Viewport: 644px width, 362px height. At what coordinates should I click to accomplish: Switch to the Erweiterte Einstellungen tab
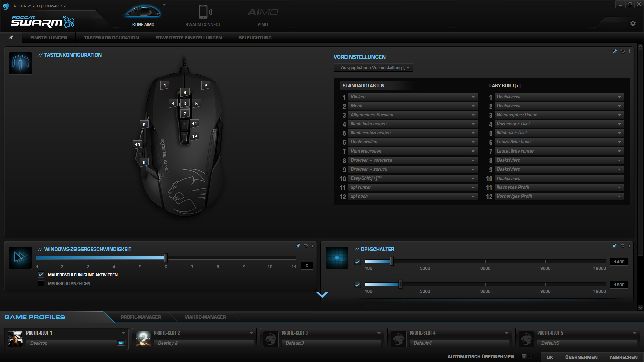click(189, 38)
